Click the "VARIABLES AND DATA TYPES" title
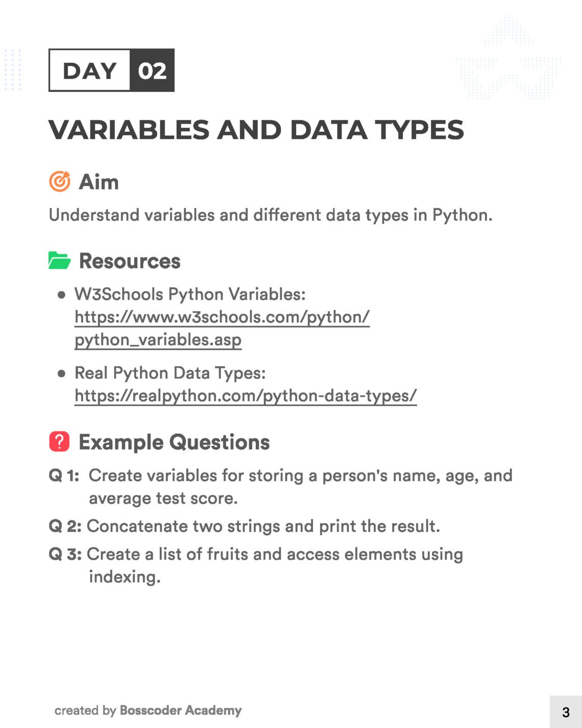Image resolution: width=582 pixels, height=728 pixels. pos(256,130)
